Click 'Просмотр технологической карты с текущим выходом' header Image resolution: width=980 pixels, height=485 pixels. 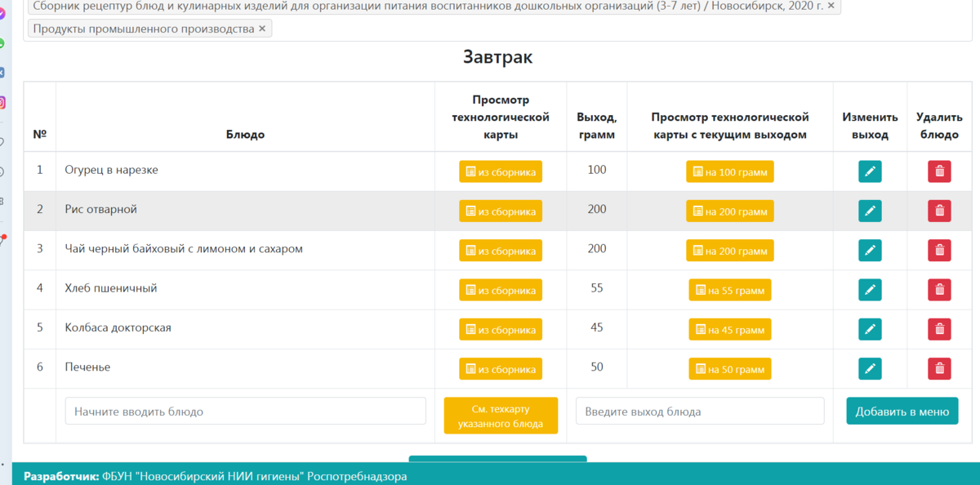[730, 126]
